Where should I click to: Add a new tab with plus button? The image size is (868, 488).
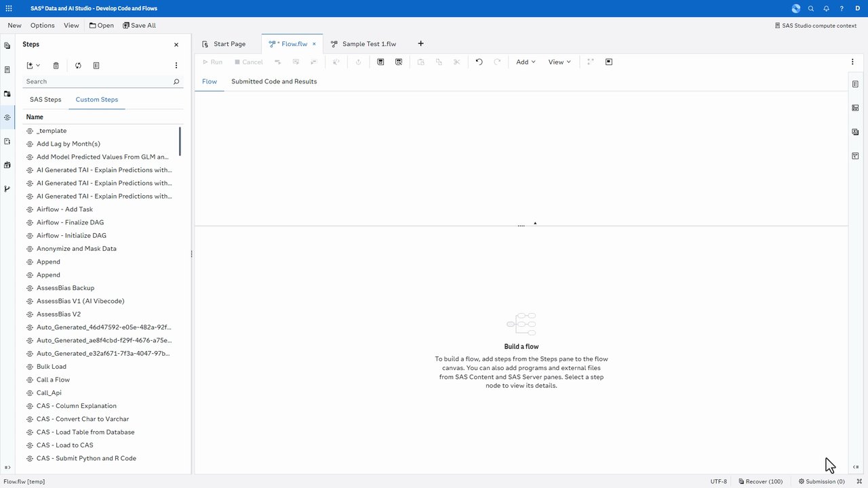pos(420,44)
